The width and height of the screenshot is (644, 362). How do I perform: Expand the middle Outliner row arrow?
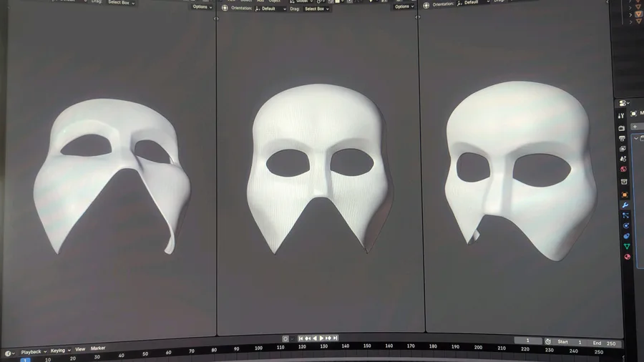(630, 14)
